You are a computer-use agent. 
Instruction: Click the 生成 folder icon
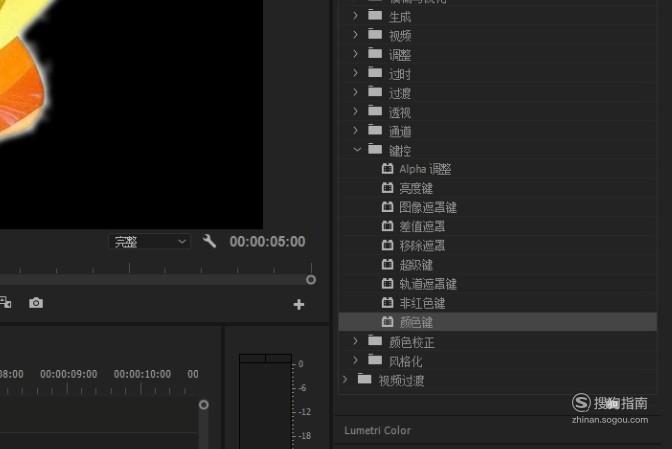375,15
